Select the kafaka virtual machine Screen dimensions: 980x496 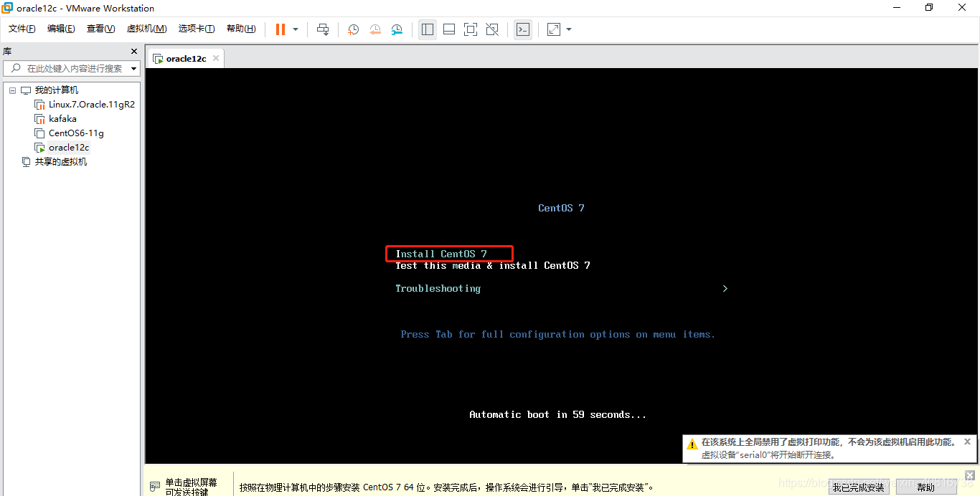62,119
